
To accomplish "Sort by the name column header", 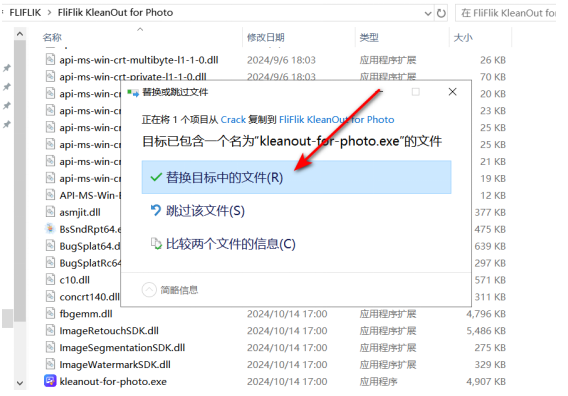I will 52,37.
